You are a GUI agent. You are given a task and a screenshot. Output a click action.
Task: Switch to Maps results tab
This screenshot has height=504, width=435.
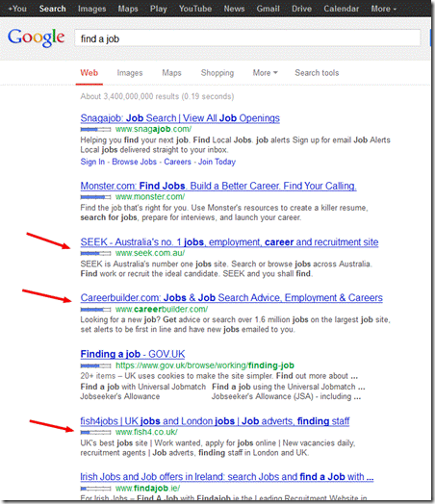[x=171, y=73]
